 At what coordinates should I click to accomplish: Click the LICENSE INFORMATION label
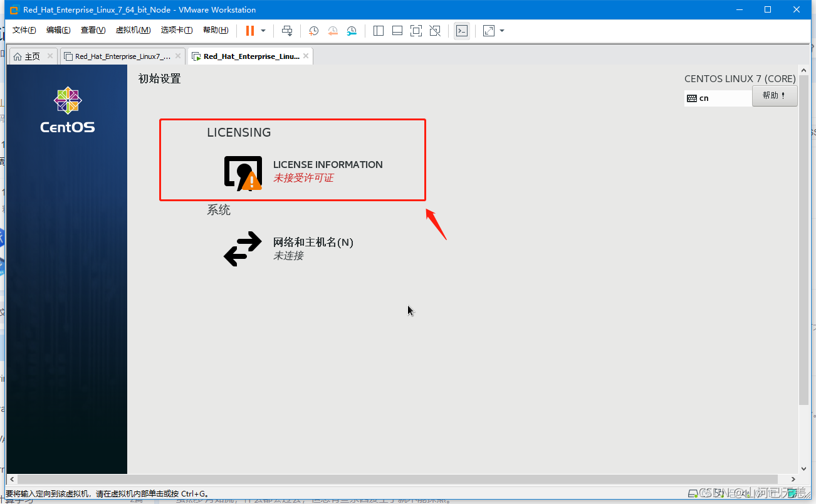(x=328, y=164)
